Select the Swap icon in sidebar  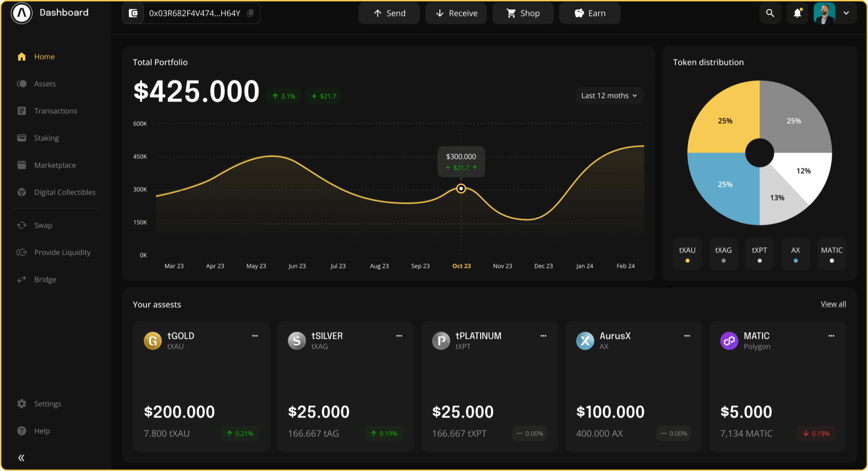21,225
